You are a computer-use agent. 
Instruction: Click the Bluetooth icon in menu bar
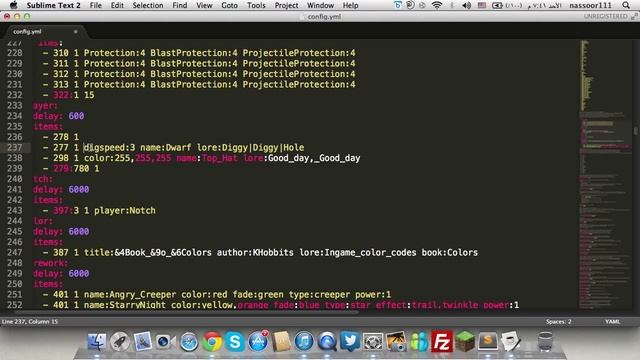pos(452,5)
